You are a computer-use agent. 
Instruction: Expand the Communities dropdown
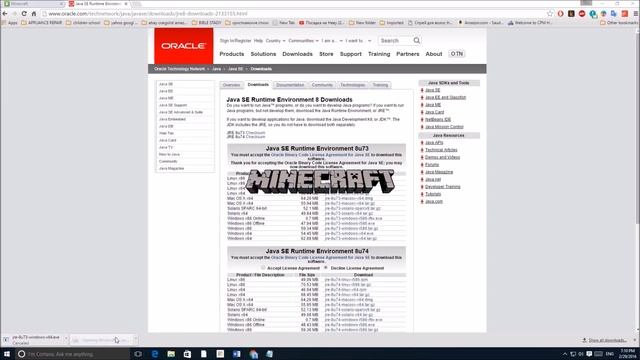[x=303, y=41]
